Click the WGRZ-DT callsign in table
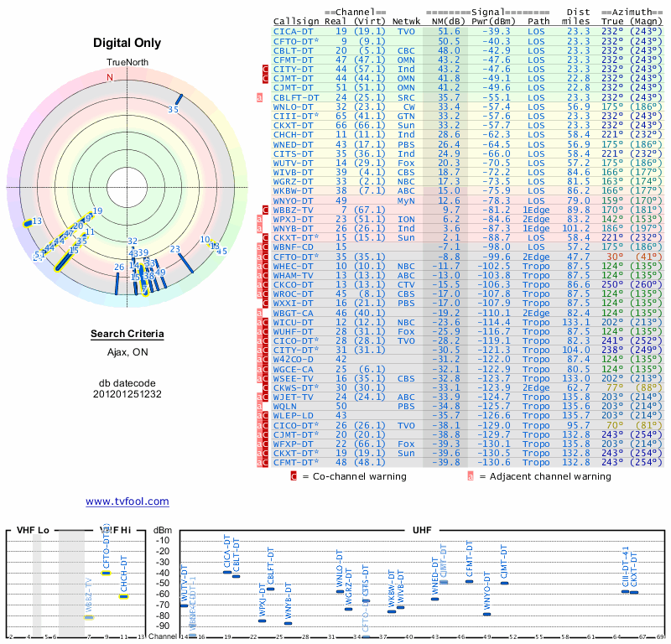 tap(293, 182)
